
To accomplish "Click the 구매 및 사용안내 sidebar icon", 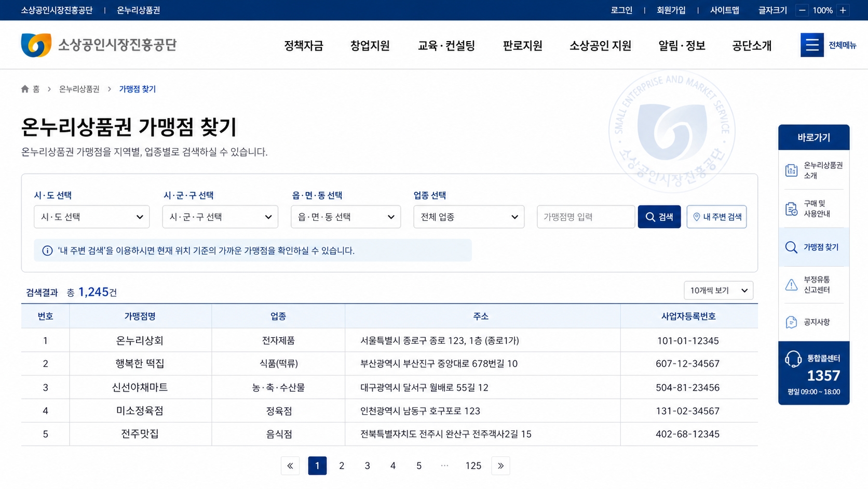I will 791,209.
